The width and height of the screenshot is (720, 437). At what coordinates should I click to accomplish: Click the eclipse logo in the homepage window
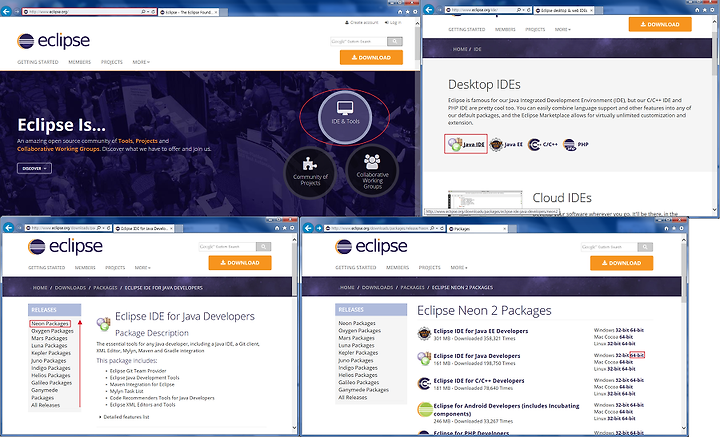click(54, 41)
